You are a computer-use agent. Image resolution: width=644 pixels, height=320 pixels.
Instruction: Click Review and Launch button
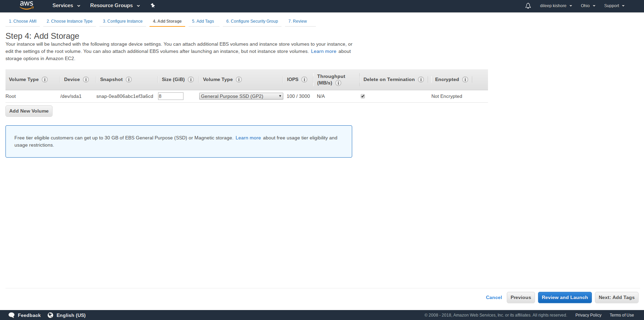click(x=565, y=298)
